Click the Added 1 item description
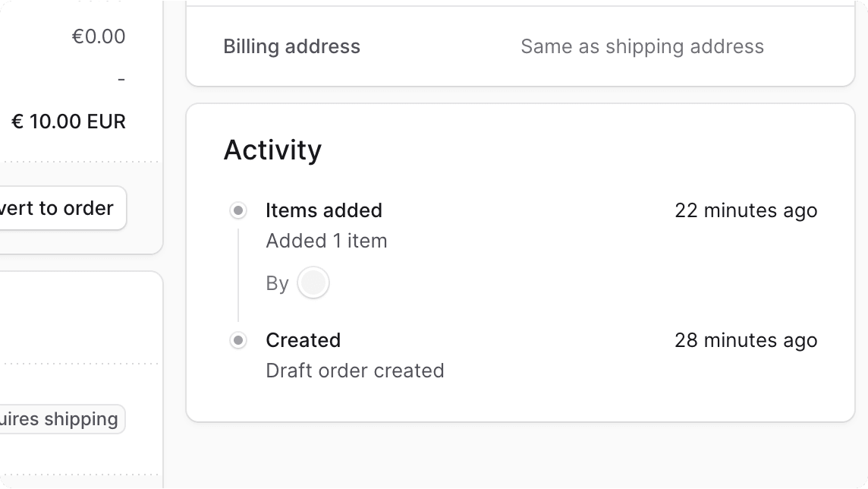This screenshot has height=489, width=868. coord(326,241)
